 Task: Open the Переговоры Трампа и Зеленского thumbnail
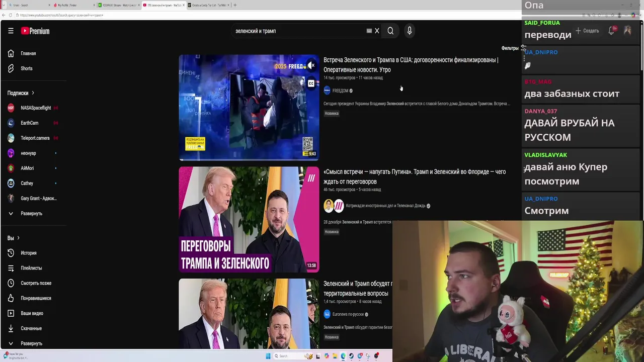pyautogui.click(x=249, y=220)
